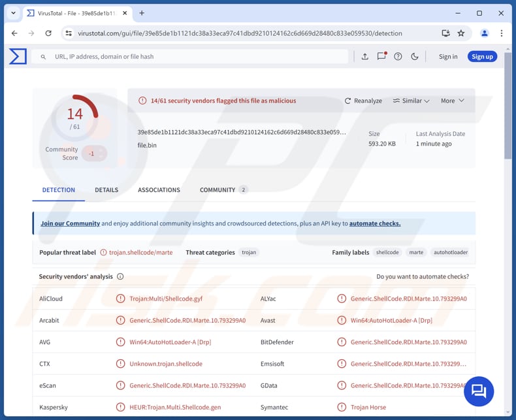Click the URL, IP address search field
Viewport: 516px width, 420px height.
click(190, 57)
